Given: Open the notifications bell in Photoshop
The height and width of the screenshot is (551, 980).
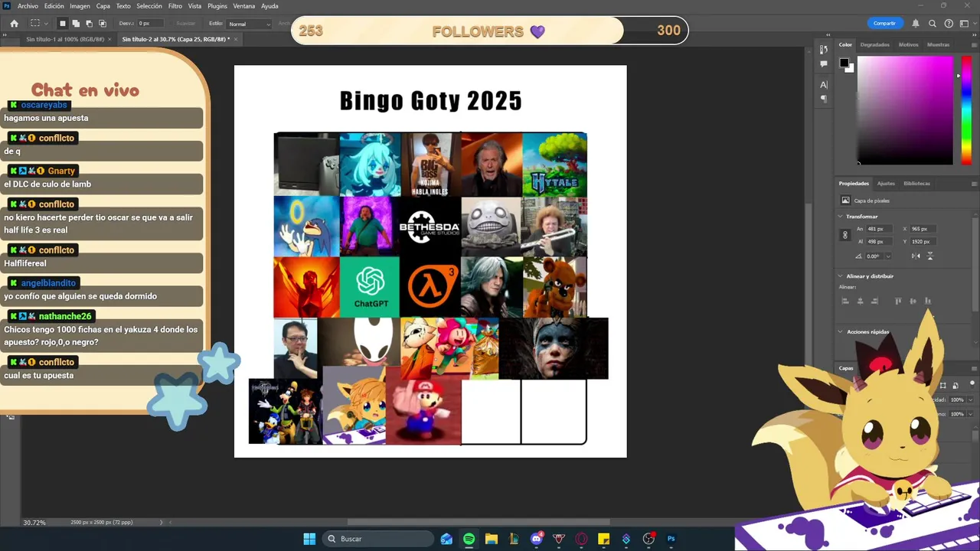Looking at the screenshot, I should coord(916,24).
